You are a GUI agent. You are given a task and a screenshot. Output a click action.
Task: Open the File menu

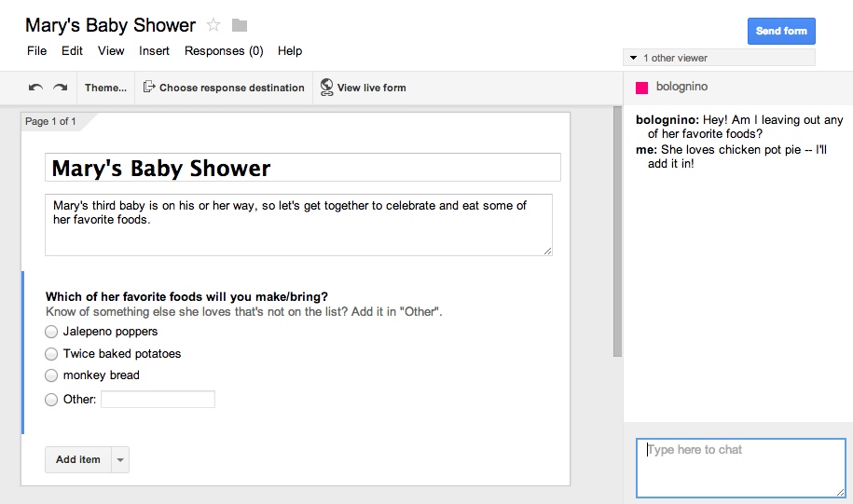(36, 51)
